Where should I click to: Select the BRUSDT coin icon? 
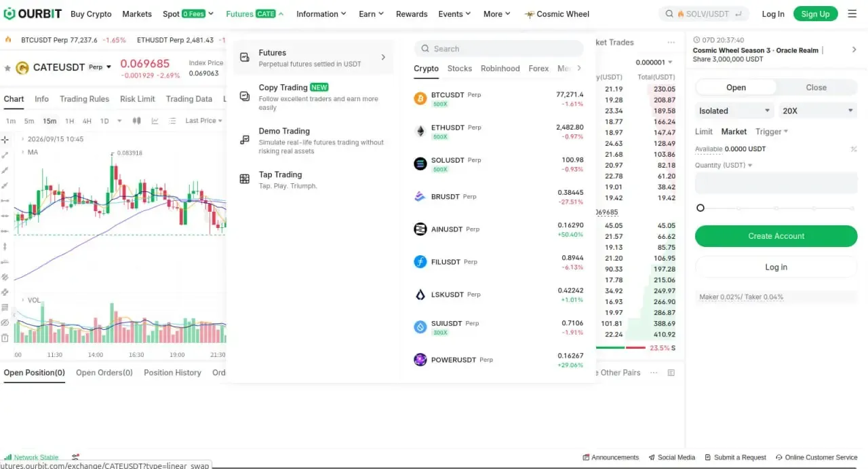pyautogui.click(x=420, y=196)
